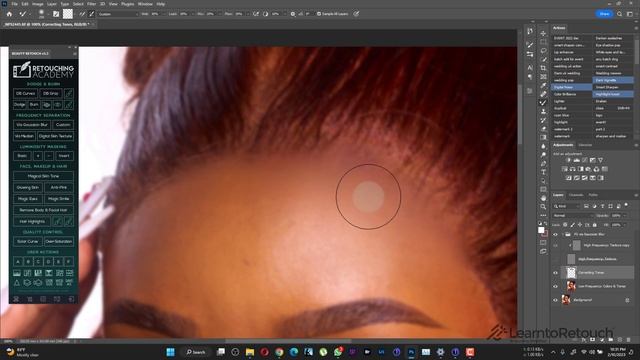The height and width of the screenshot is (360, 640).
Task: Click the Share button
Action: [x=604, y=14]
